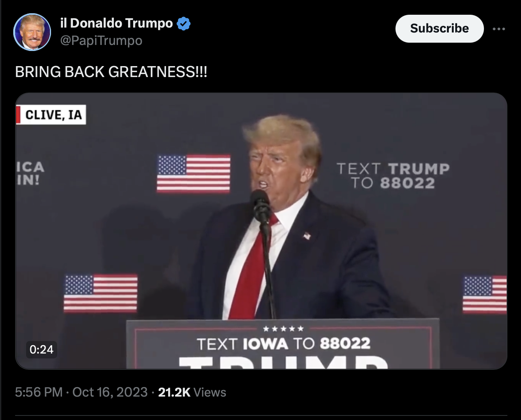Image resolution: width=521 pixels, height=420 pixels.
Task: Click the flag lapel pin on suit
Action: click(x=307, y=236)
